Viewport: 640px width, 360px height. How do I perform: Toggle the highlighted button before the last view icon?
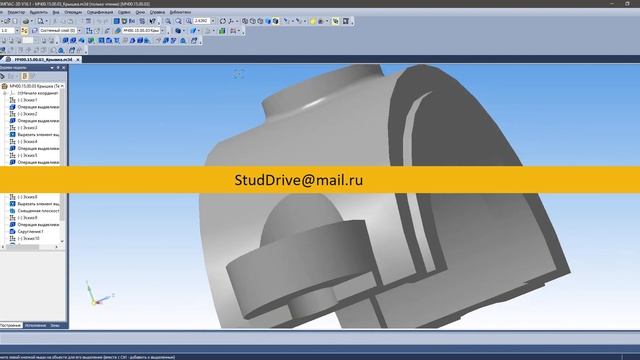(x=336, y=21)
